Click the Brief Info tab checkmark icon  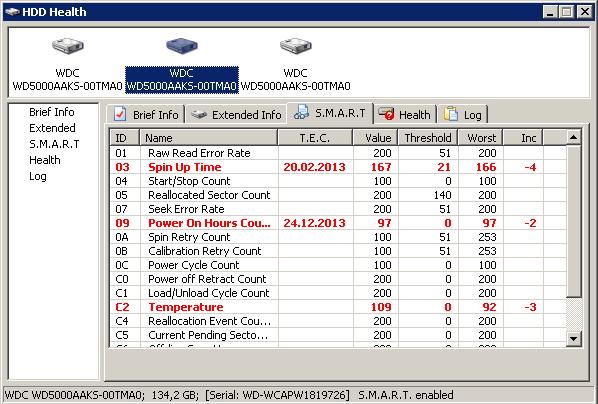[x=120, y=114]
